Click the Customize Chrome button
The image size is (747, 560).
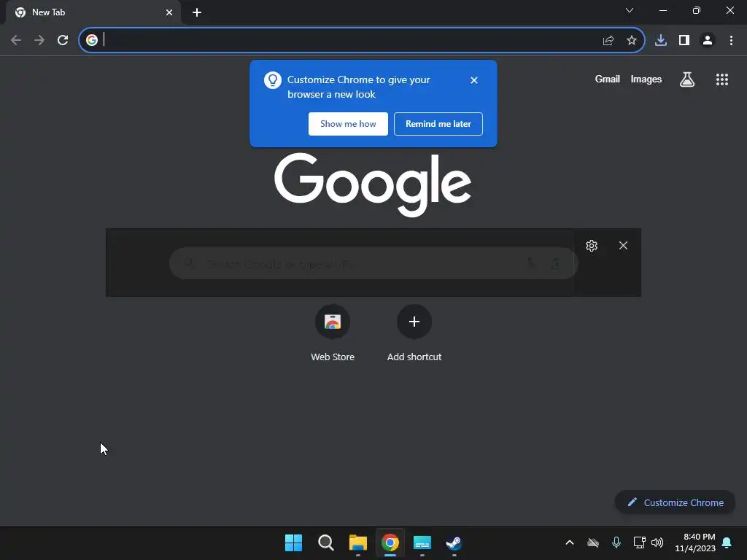675,502
